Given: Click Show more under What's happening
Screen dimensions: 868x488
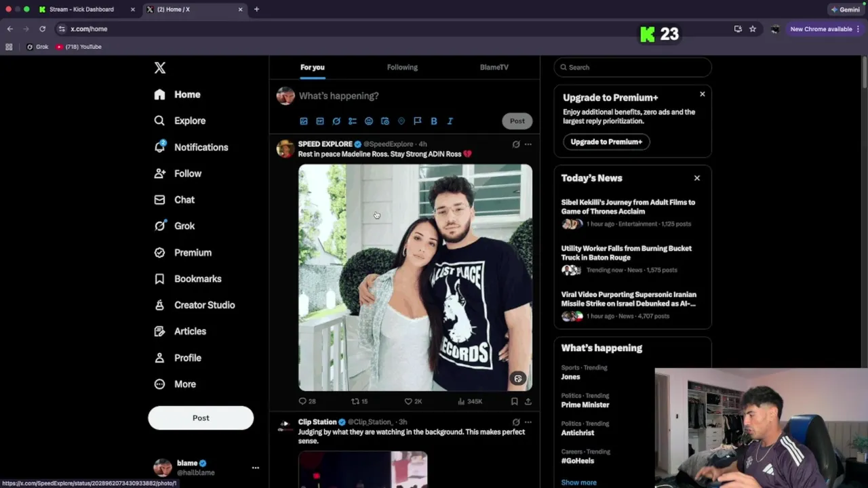Looking at the screenshot, I should pos(579,483).
